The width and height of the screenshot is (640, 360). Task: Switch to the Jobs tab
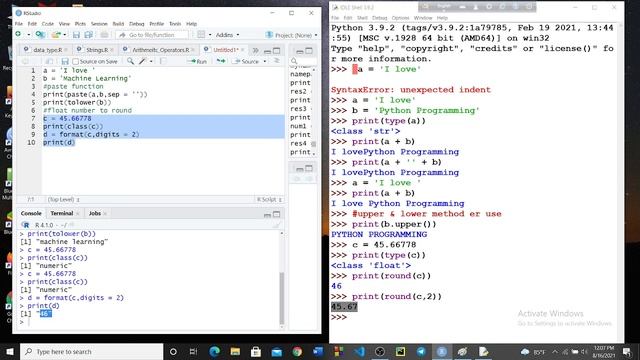tap(95, 213)
